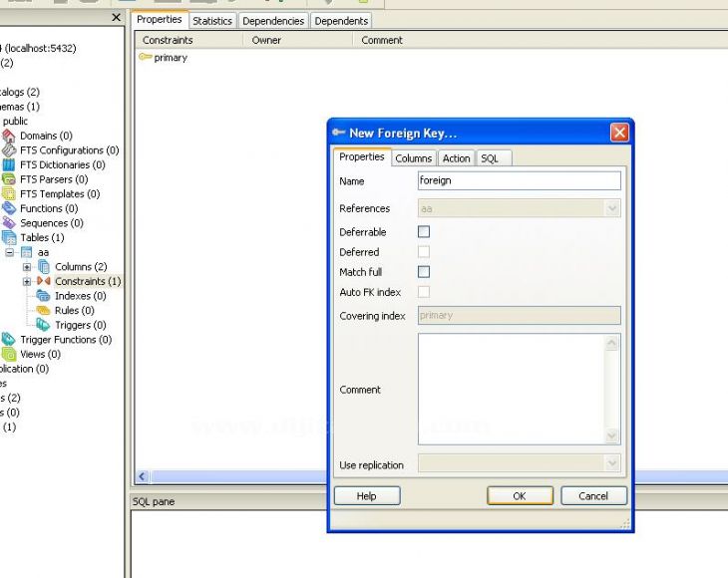Click the SQL pane label
This screenshot has width=728, height=578.
tap(154, 501)
